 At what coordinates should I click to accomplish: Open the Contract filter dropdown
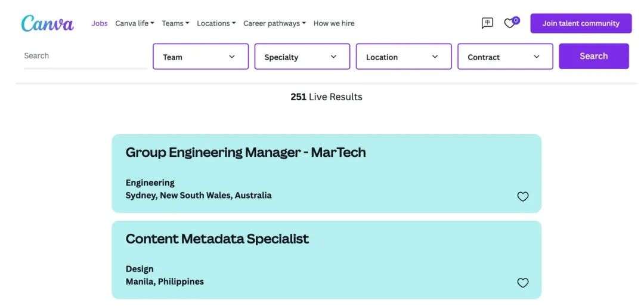coord(504,57)
